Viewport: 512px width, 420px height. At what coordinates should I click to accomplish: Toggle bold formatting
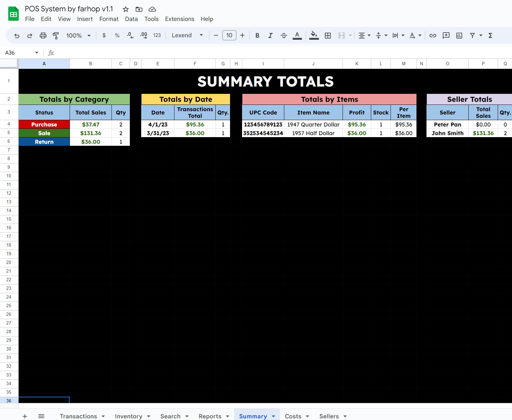(257, 35)
